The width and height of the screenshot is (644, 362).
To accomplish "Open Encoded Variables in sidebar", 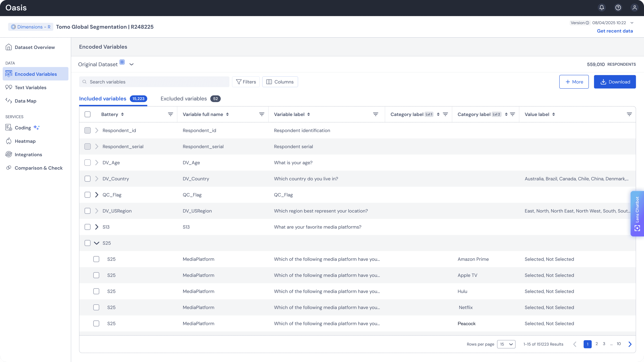I will pos(36,74).
